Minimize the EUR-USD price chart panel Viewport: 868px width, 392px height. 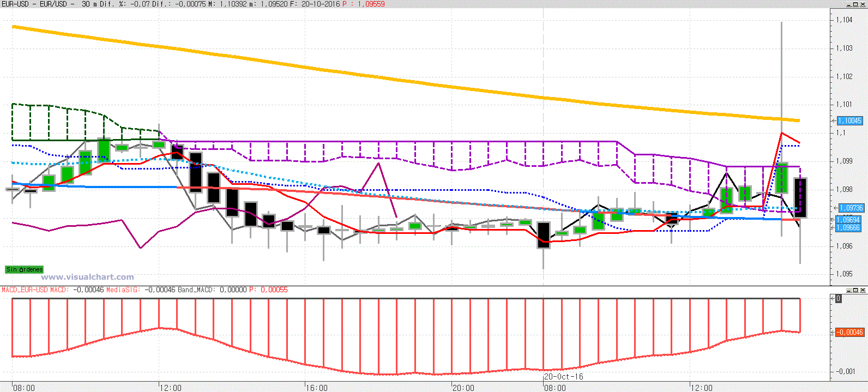849,4
